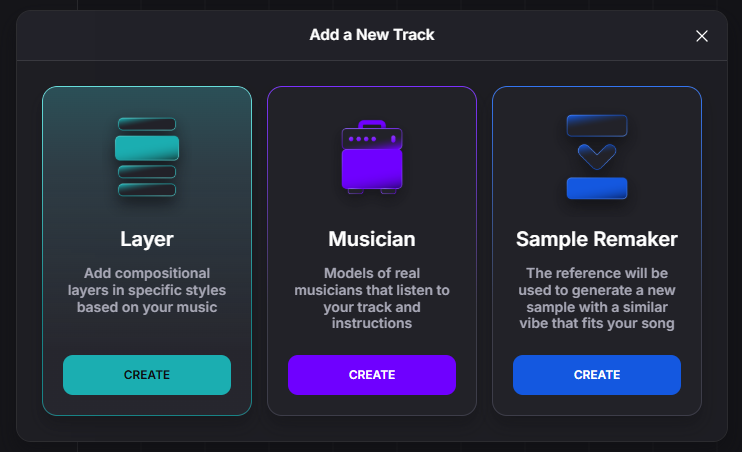Click the amplifier handle on Musician icon
The image size is (742, 452).
(x=372, y=122)
